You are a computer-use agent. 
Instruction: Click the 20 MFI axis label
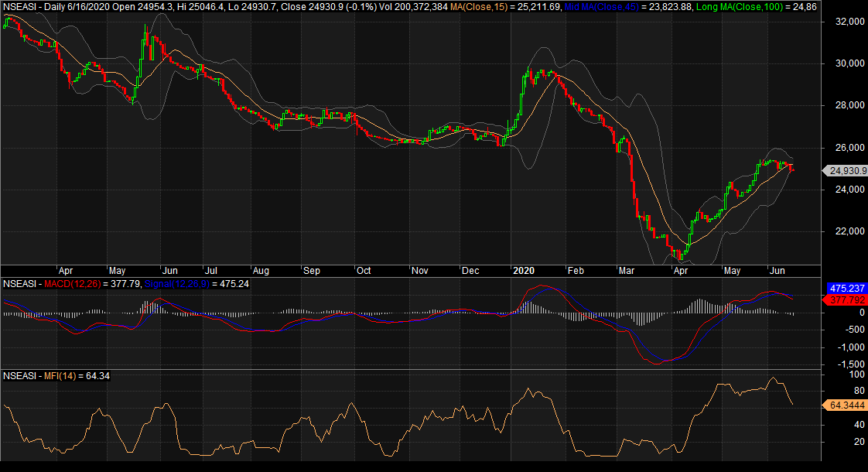coord(859,442)
